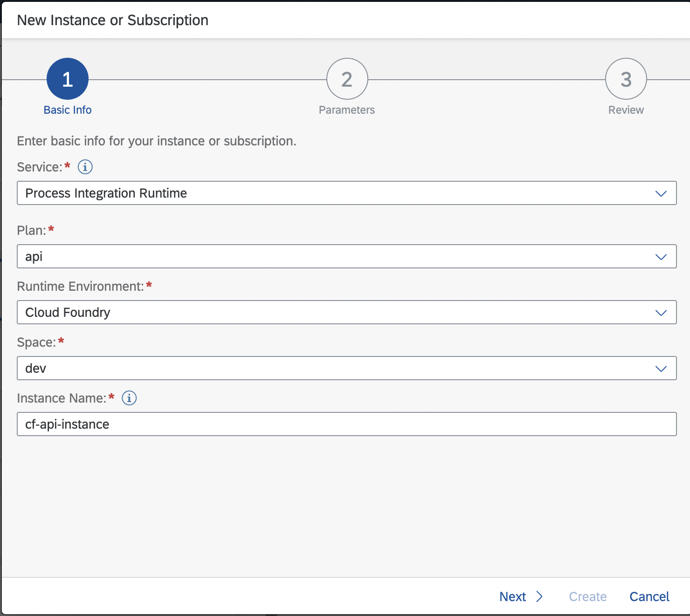The height and width of the screenshot is (616, 690).
Task: Click the Create button
Action: pos(587,596)
